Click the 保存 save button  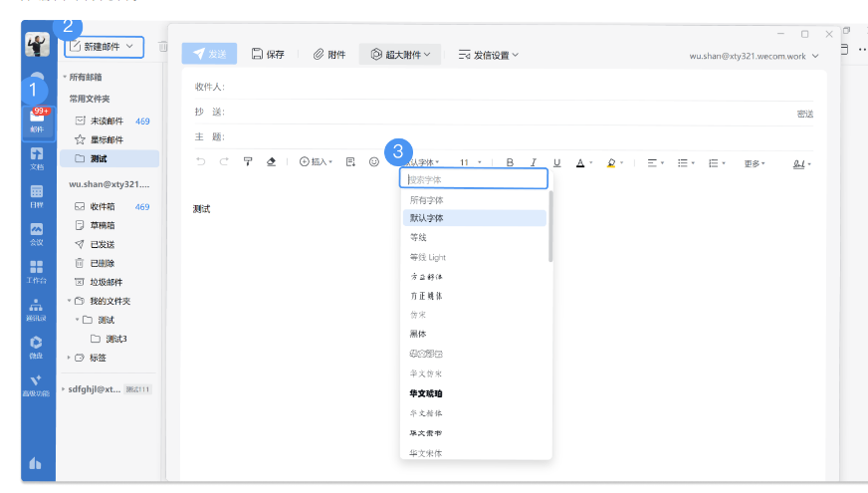tap(268, 55)
